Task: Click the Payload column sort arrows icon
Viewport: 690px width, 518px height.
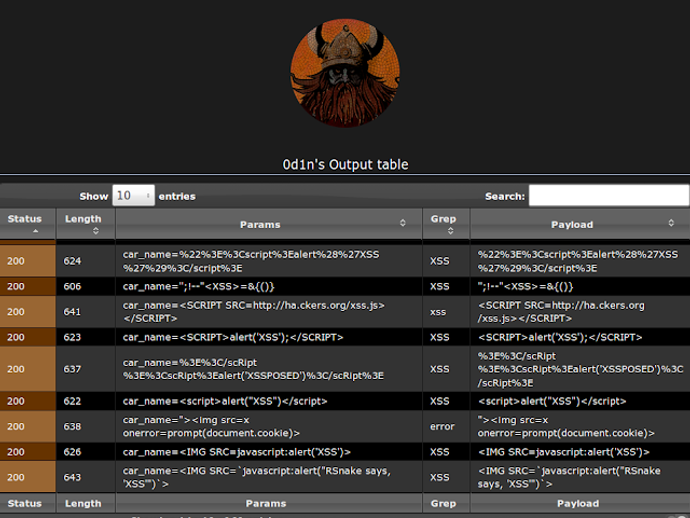Action: point(671,223)
